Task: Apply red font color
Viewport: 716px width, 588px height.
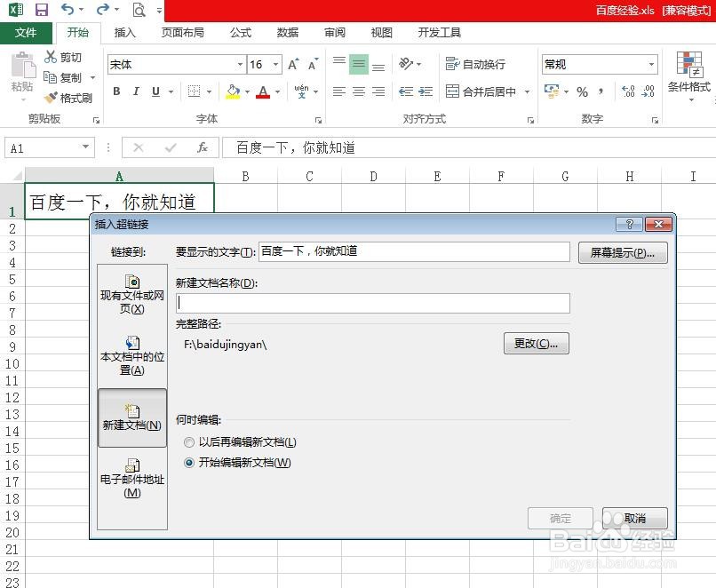Action: coord(263,91)
